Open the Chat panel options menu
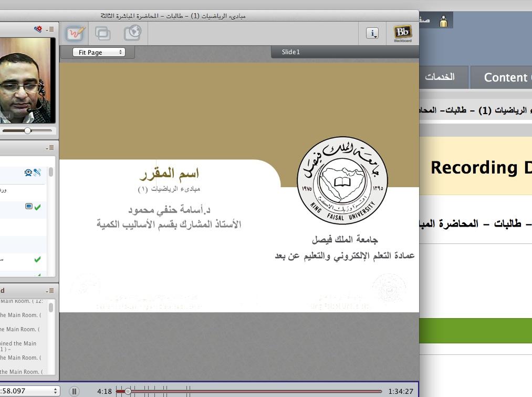 [x=50, y=290]
